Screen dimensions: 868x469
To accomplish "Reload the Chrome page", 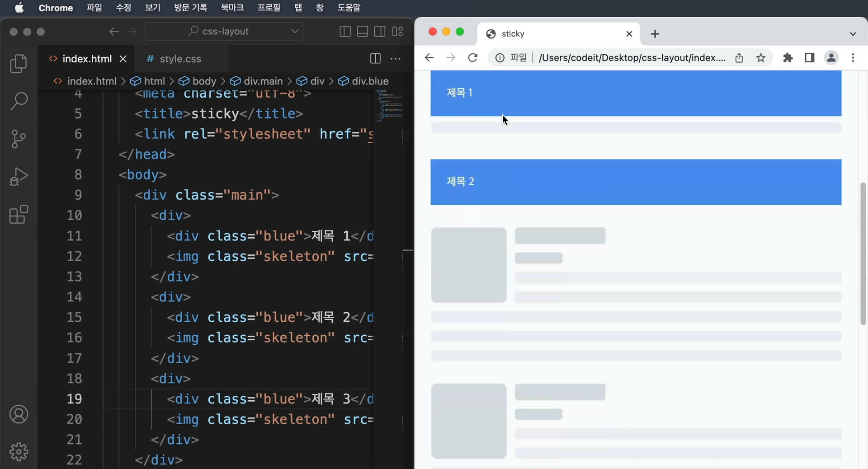I will pos(473,58).
